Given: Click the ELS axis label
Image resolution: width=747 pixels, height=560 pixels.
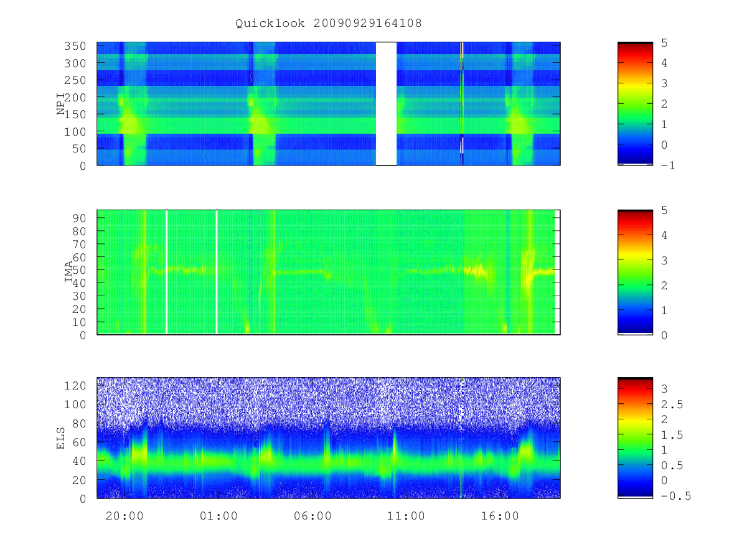Looking at the screenshot, I should 61,438.
